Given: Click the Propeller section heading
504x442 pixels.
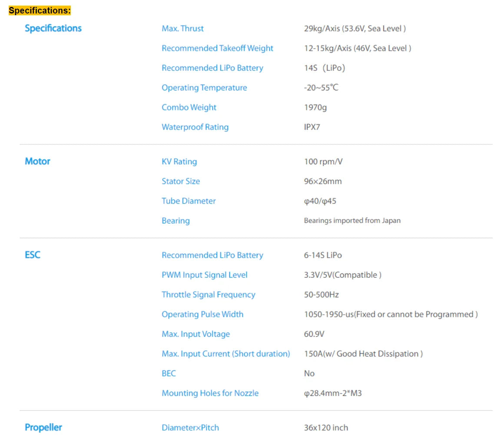Looking at the screenshot, I should [x=43, y=427].
